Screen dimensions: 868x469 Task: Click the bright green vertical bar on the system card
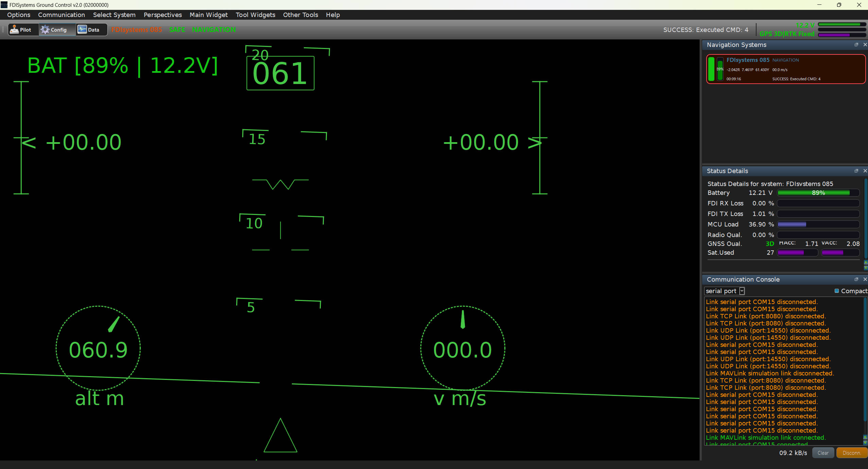(711, 69)
